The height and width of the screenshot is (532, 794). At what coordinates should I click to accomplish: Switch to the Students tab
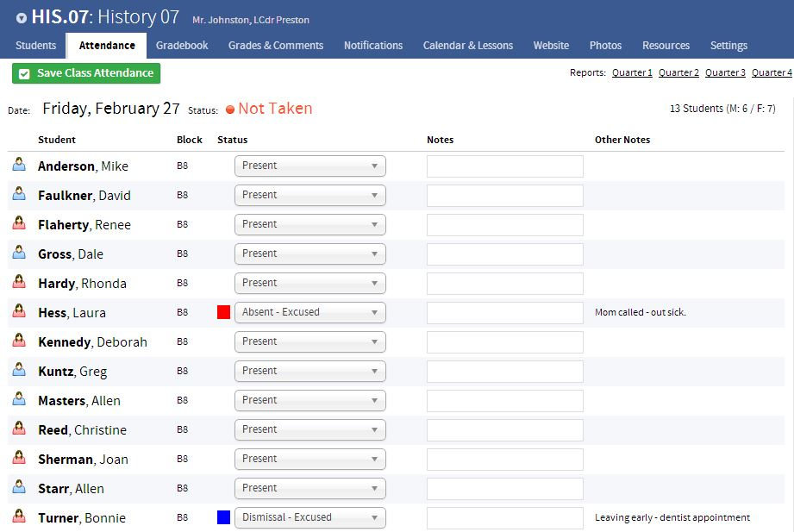(x=35, y=46)
